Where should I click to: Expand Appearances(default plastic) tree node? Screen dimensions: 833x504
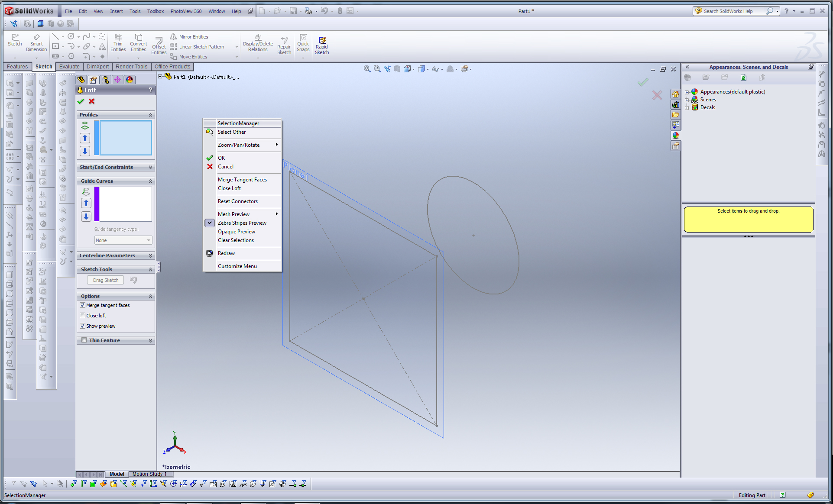(x=687, y=92)
